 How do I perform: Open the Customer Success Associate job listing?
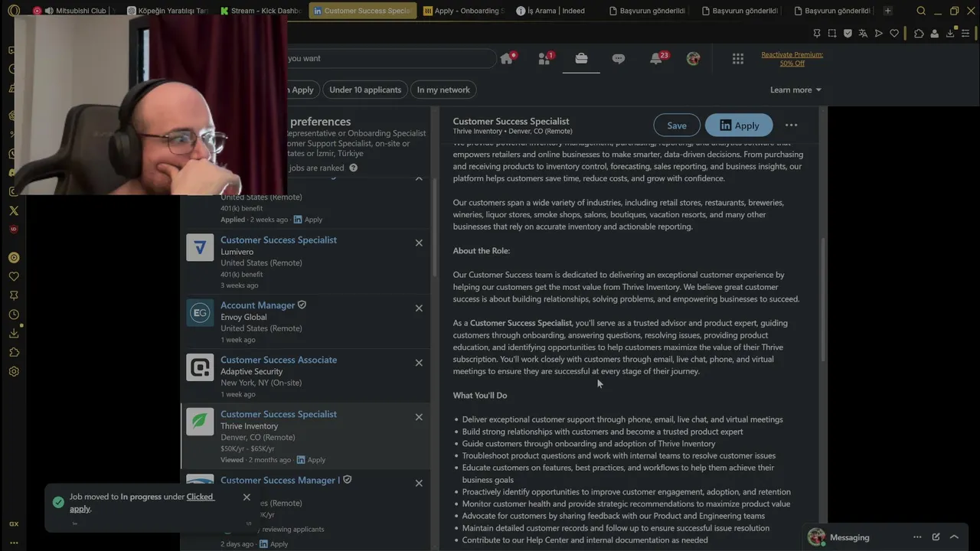point(279,360)
